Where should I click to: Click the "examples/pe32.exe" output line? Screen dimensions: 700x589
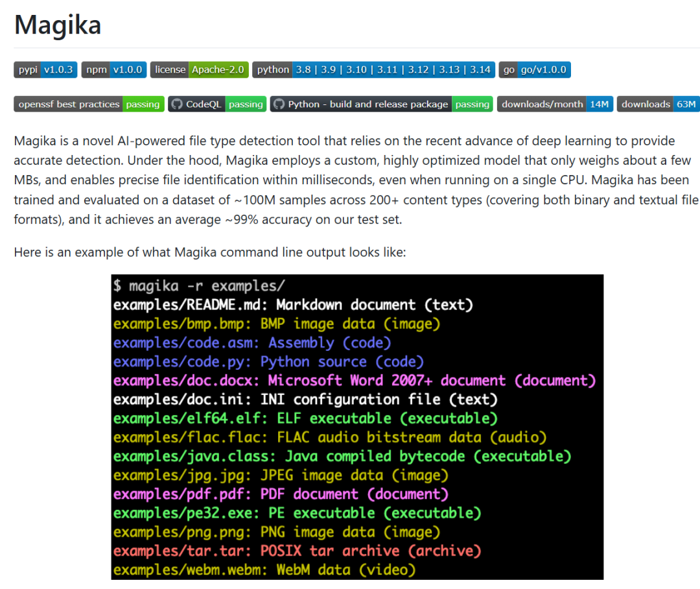pos(297,513)
